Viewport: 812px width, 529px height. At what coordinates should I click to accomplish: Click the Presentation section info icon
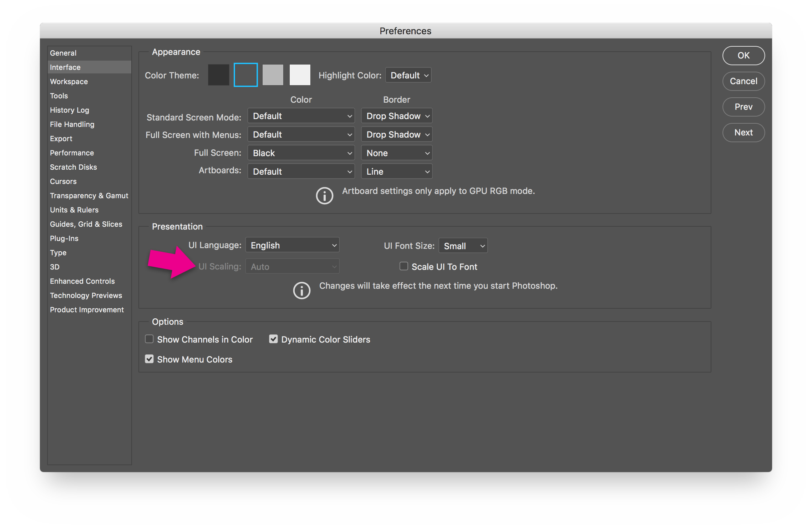(x=301, y=291)
